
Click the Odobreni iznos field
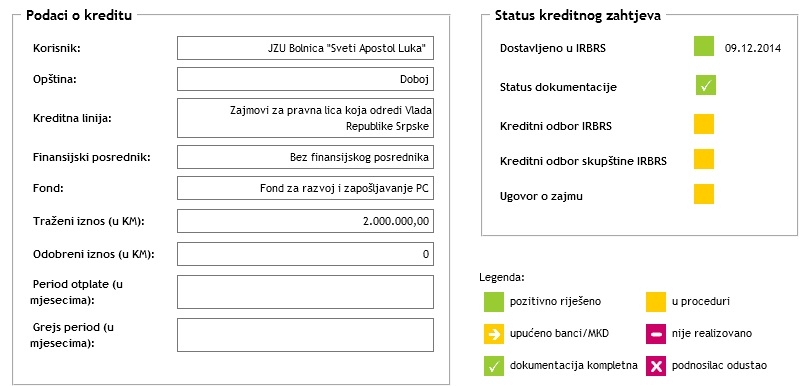coord(305,254)
